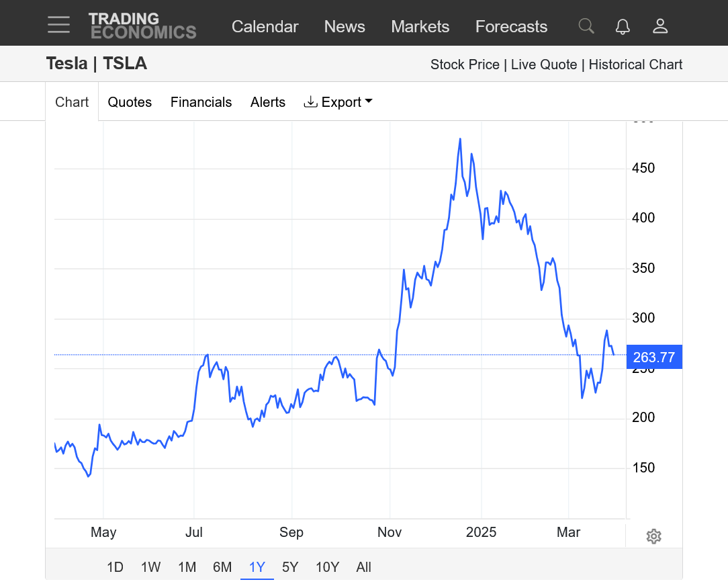728x588 pixels.
Task: Open chart settings gear icon
Action: tap(653, 536)
